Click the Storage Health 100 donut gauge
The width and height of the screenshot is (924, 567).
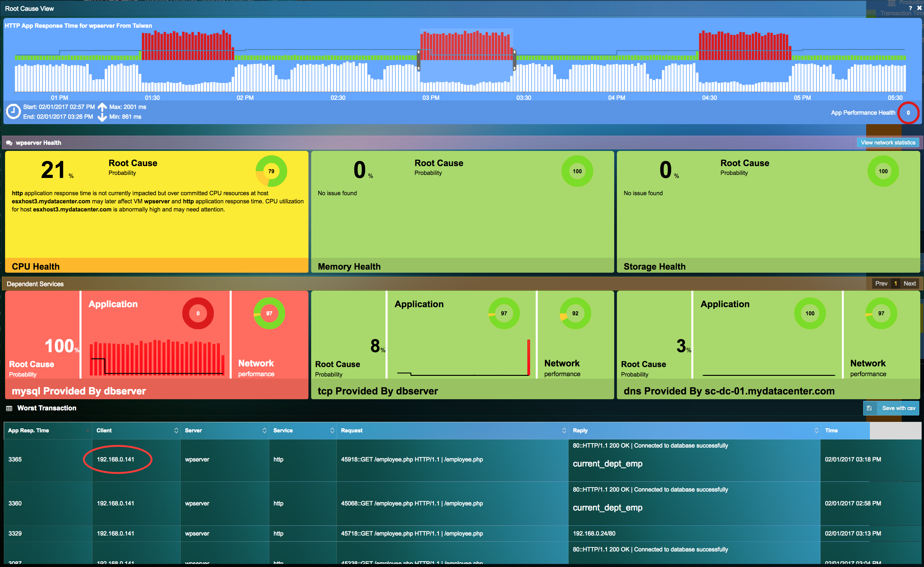883,172
